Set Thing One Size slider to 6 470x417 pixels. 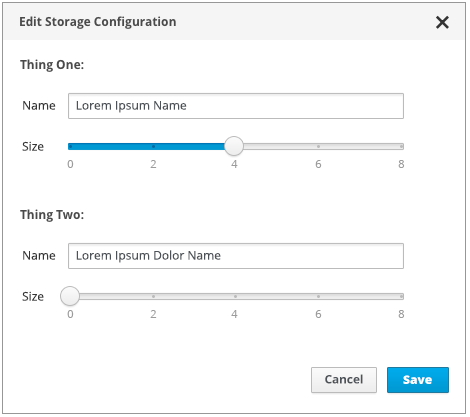318,146
